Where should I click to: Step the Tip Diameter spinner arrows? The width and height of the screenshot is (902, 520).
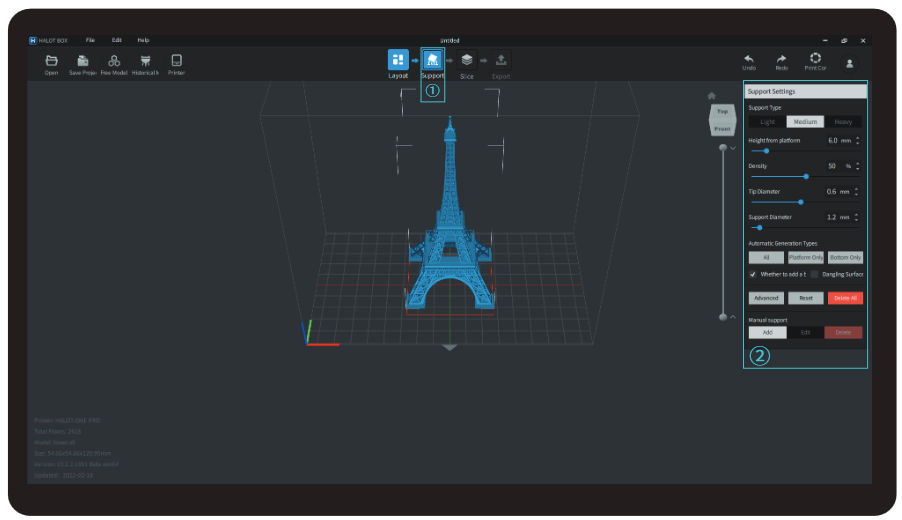[857, 192]
